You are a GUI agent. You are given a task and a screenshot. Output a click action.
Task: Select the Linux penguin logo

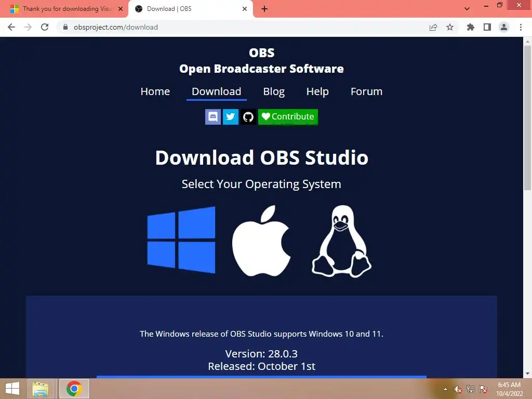[341, 241]
